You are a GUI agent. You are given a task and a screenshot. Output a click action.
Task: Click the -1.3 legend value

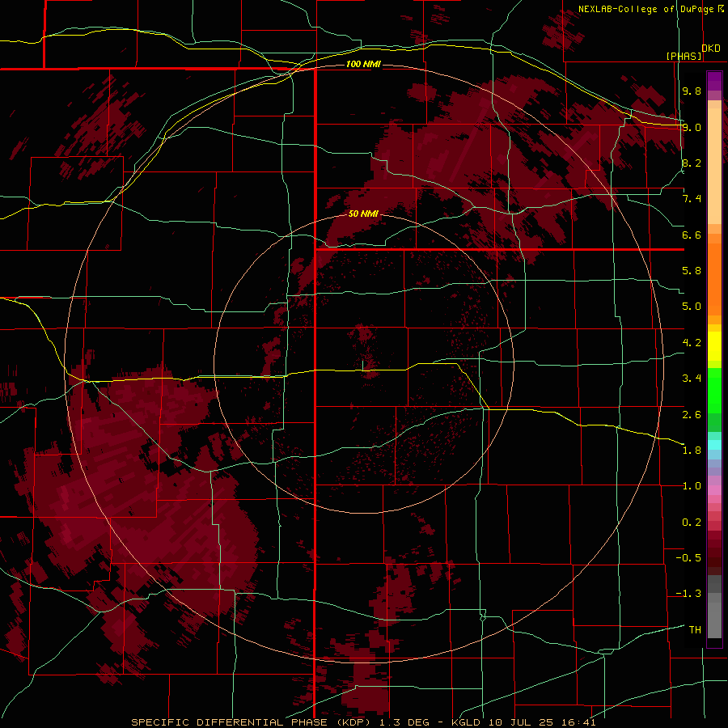coord(688,594)
